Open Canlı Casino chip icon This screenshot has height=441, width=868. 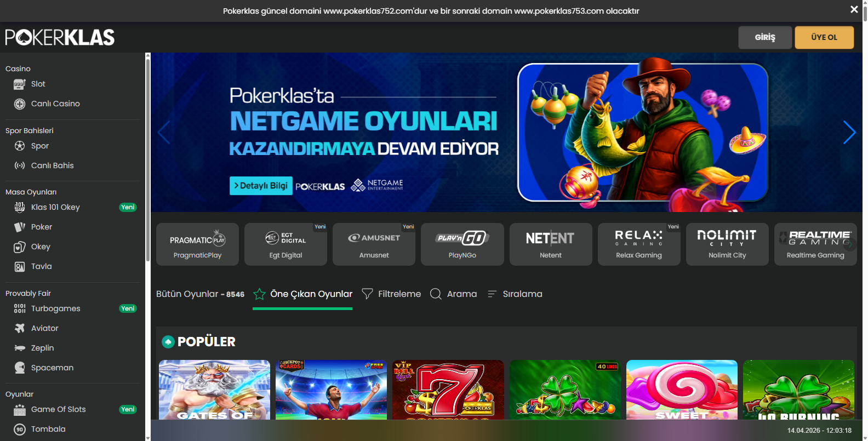[20, 104]
